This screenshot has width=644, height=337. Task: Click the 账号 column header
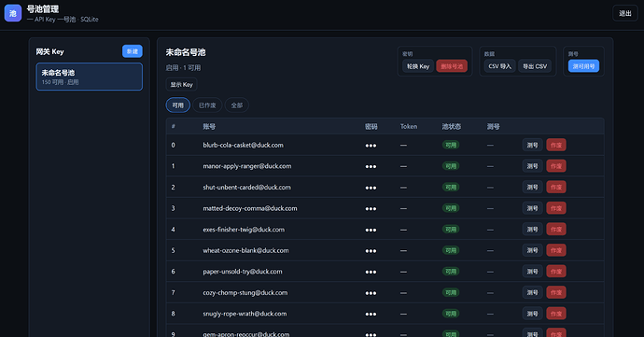209,127
